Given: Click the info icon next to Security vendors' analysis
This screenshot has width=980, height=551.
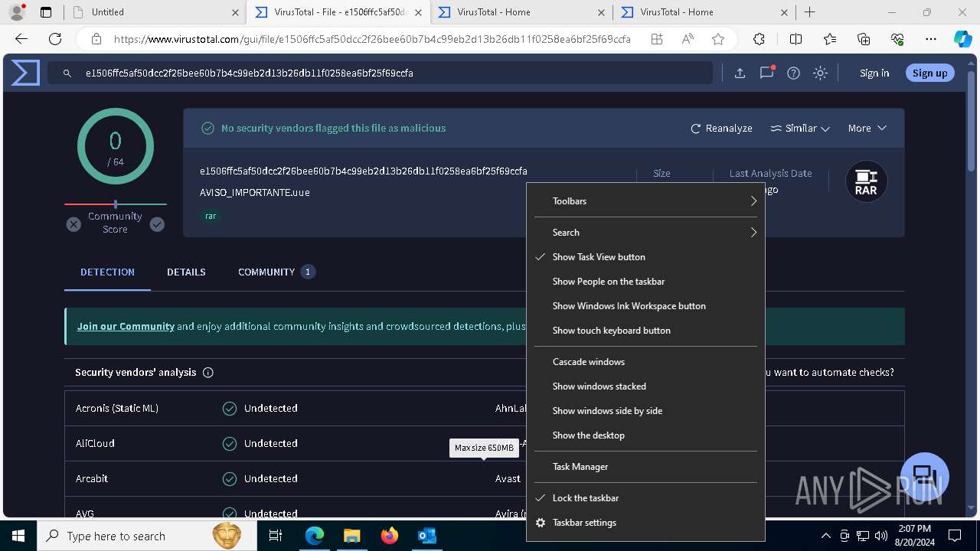Looking at the screenshot, I should (207, 373).
